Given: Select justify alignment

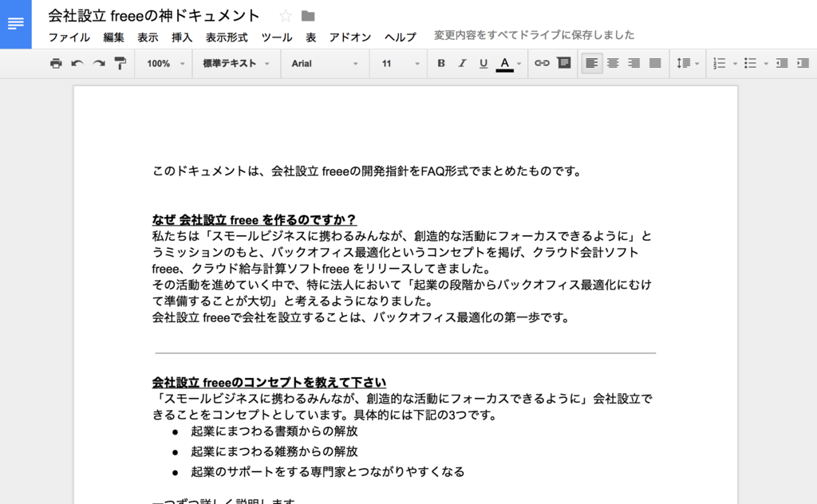Looking at the screenshot, I should [655, 64].
